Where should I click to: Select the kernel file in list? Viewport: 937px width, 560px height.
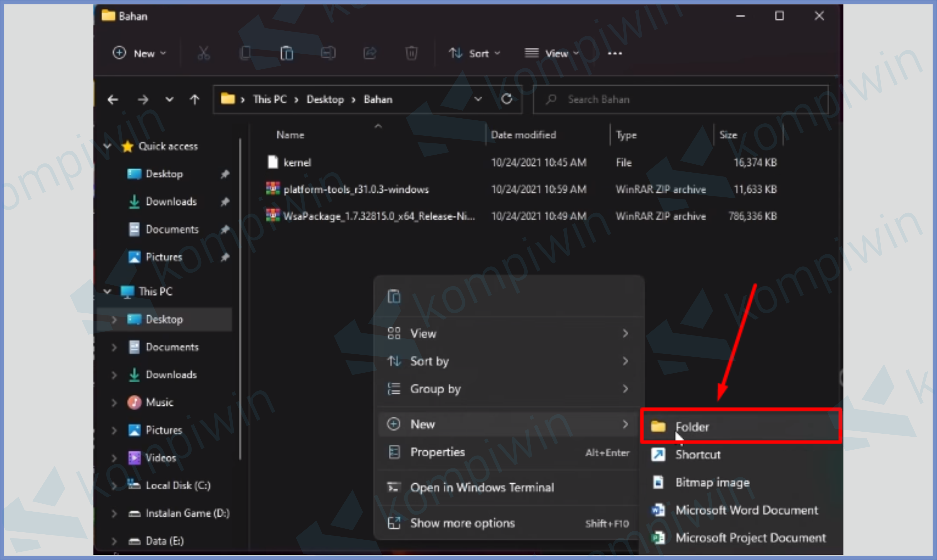[297, 163]
